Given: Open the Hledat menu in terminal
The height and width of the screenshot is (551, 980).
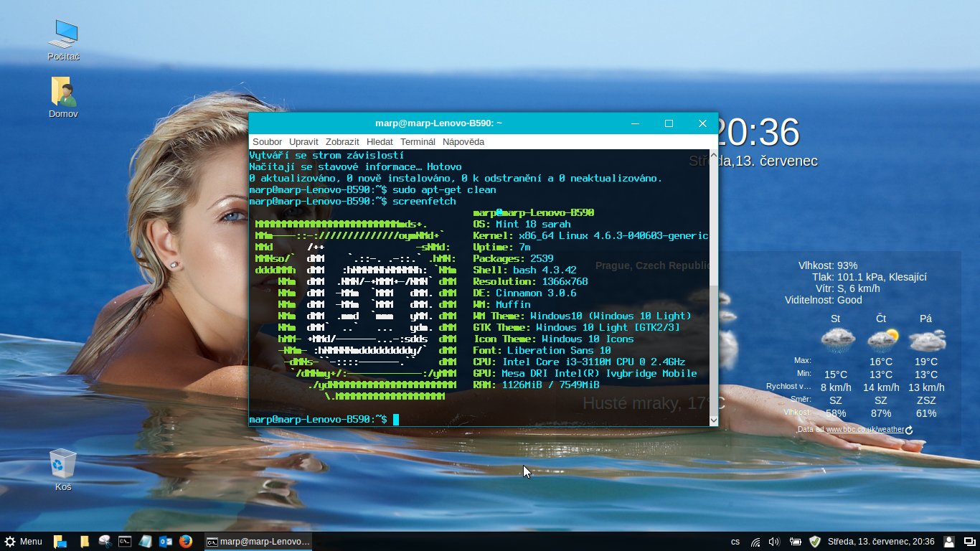Looking at the screenshot, I should 380,142.
